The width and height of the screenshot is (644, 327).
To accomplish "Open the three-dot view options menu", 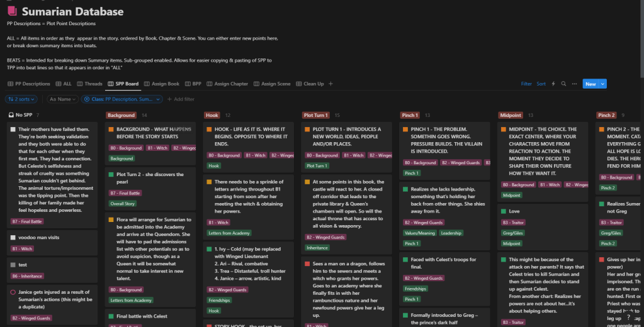I will [574, 84].
